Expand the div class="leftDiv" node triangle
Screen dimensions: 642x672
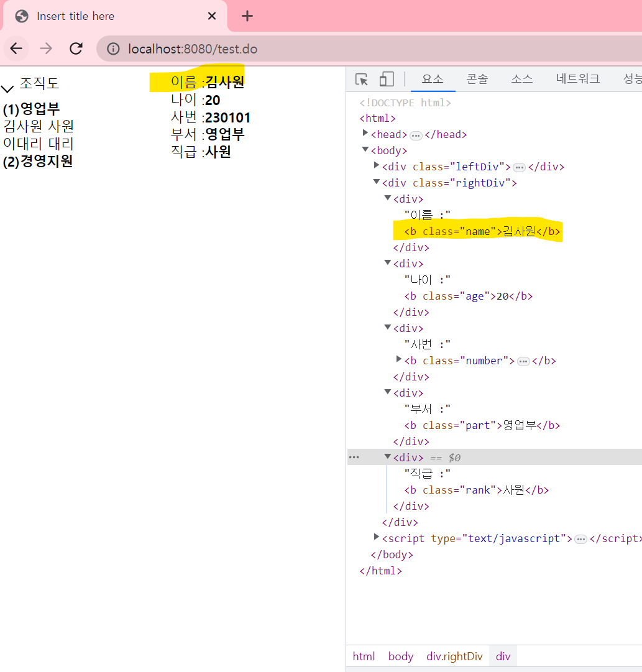(x=376, y=165)
